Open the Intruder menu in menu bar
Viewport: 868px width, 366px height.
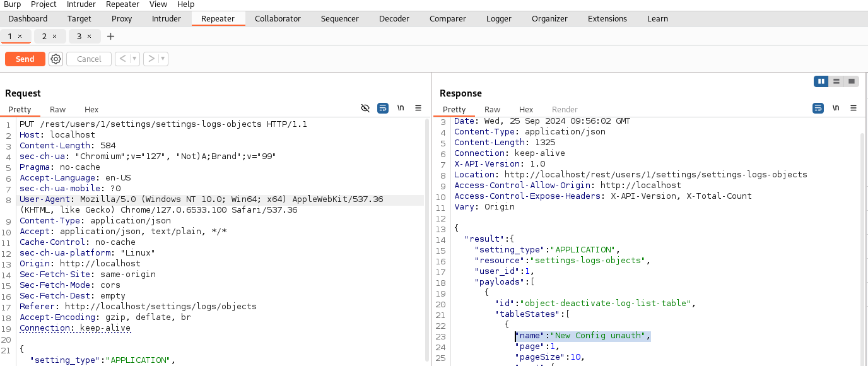tap(81, 4)
